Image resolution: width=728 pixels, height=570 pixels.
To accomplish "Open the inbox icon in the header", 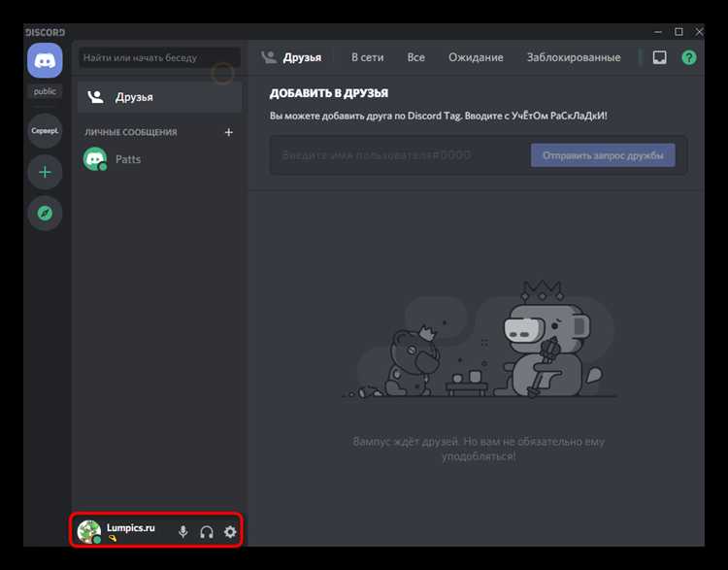I will [659, 57].
